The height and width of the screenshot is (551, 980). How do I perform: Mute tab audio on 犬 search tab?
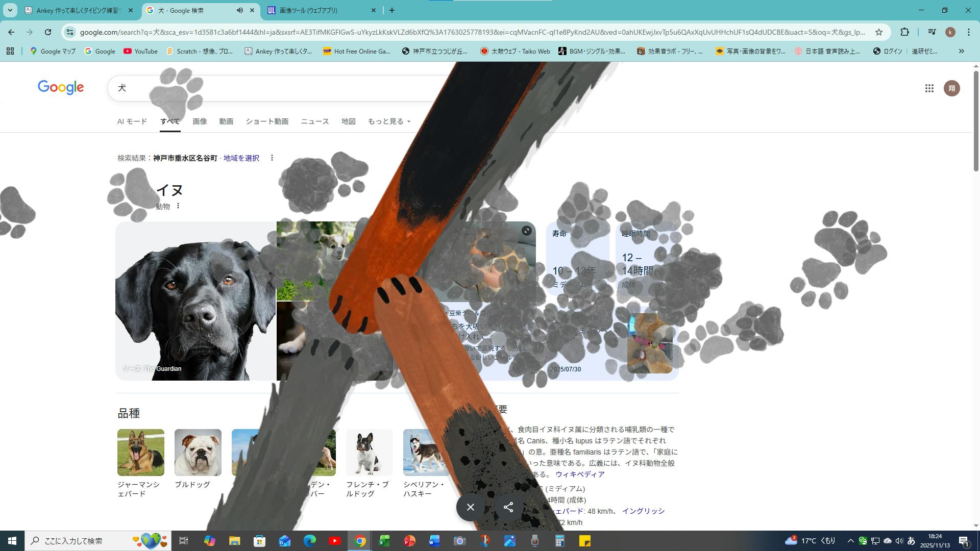[240, 10]
